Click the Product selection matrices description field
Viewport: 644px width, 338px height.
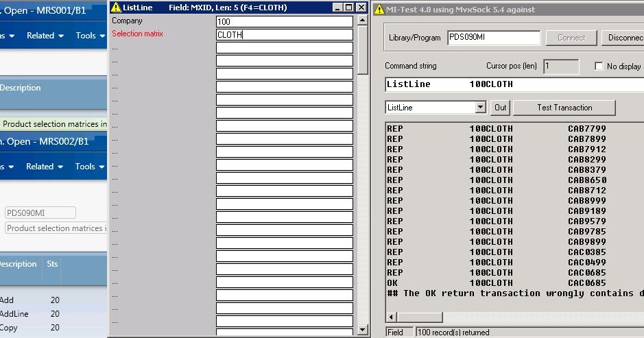click(56, 228)
